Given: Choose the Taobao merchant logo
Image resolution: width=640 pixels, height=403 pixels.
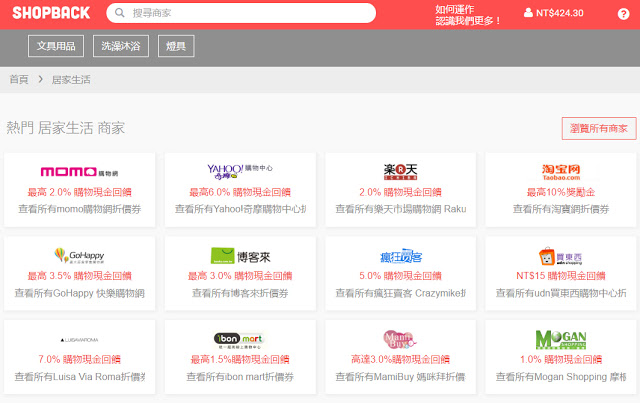Looking at the screenshot, I should coord(560,171).
